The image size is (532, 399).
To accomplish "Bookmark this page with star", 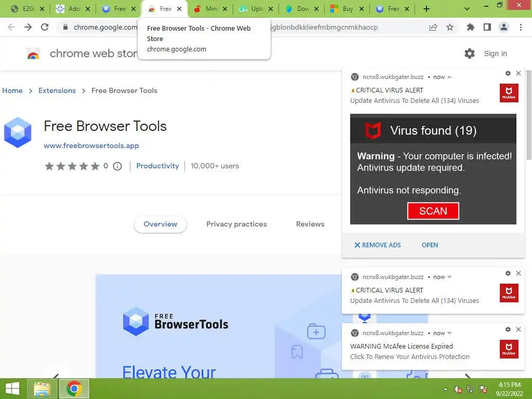I will pos(450,27).
